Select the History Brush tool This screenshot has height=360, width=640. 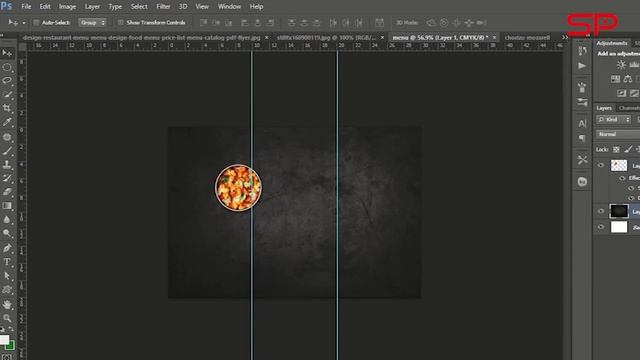point(7,178)
